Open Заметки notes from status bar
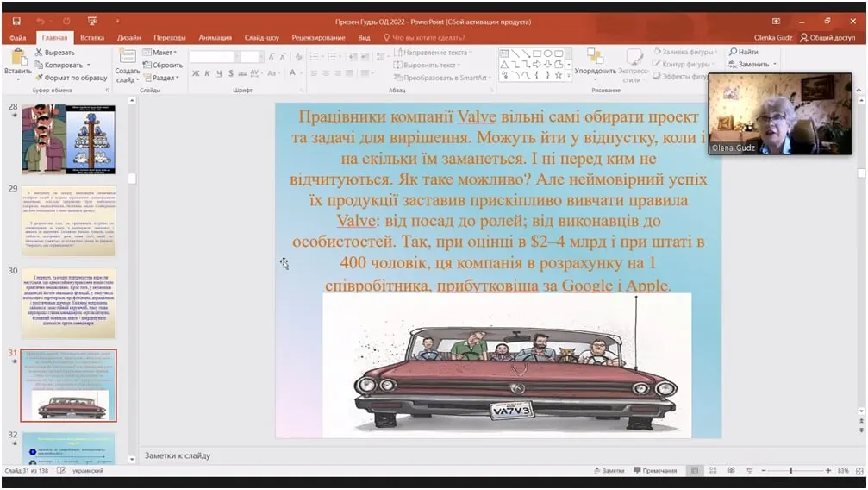The width and height of the screenshot is (868, 490). click(609, 471)
